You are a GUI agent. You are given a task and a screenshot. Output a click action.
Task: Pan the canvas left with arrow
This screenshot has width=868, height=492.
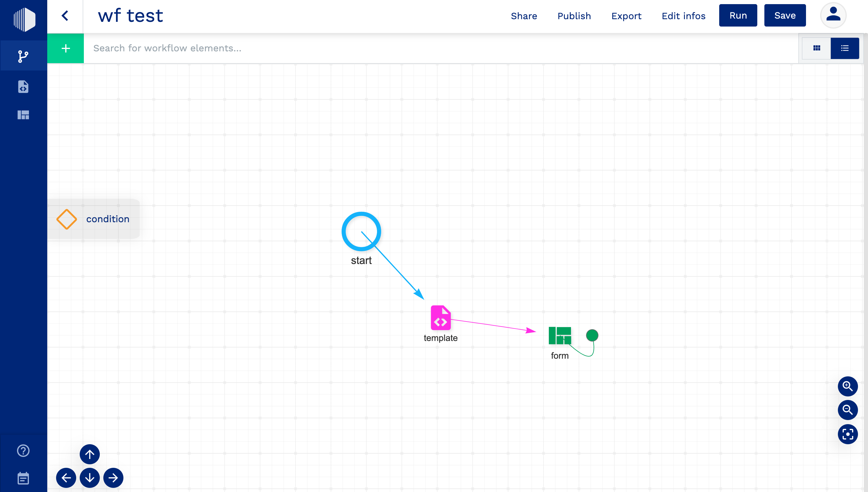(x=66, y=478)
